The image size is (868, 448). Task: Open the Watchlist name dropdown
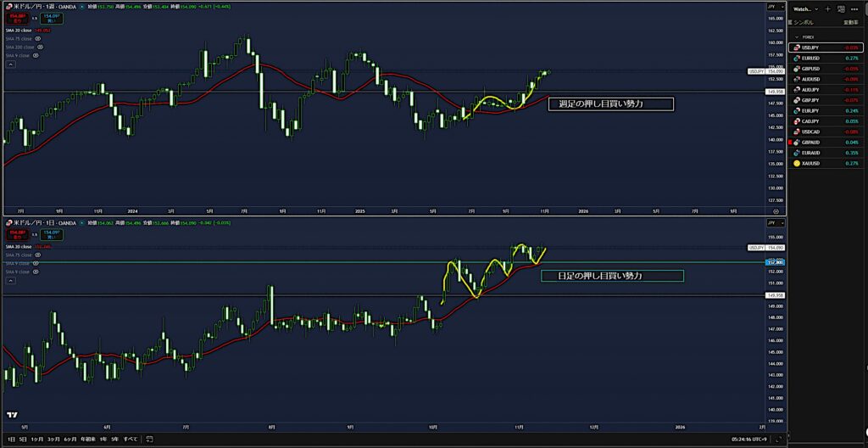[x=803, y=8]
